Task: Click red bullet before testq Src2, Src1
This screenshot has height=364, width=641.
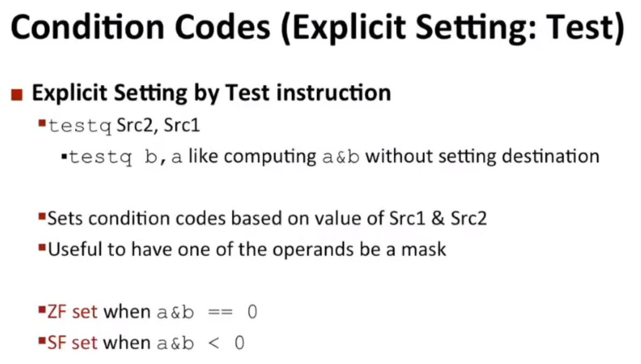Action: point(42,123)
